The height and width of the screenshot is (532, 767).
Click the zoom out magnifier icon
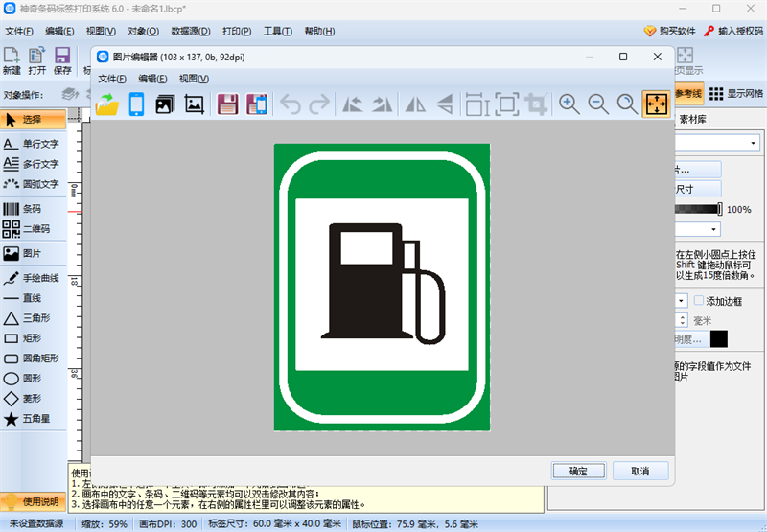click(x=598, y=104)
